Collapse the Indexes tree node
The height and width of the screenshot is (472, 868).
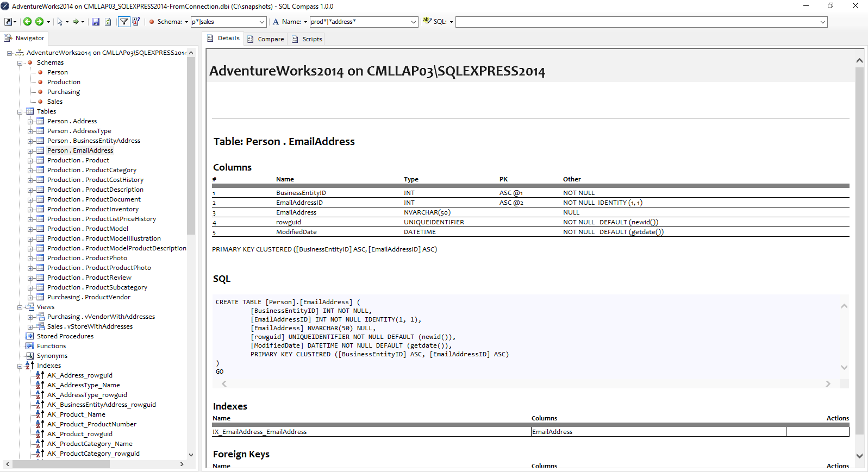20,366
